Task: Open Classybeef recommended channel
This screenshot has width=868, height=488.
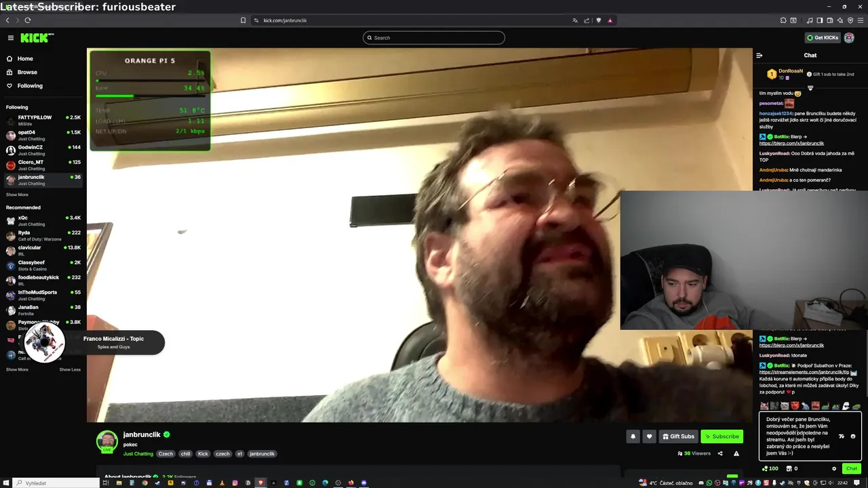Action: (x=43, y=265)
